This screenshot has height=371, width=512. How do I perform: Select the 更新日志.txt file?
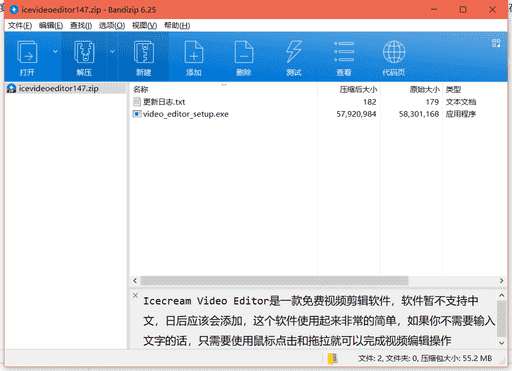[x=164, y=102]
